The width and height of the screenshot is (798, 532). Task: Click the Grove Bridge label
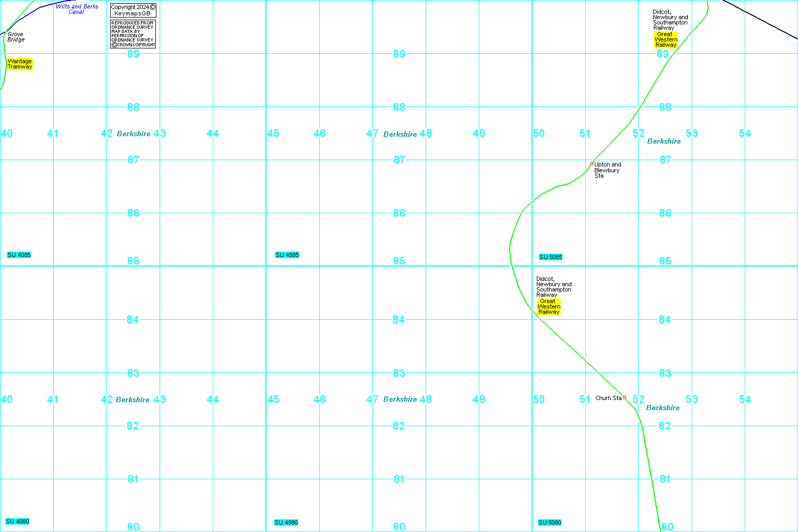(x=15, y=37)
